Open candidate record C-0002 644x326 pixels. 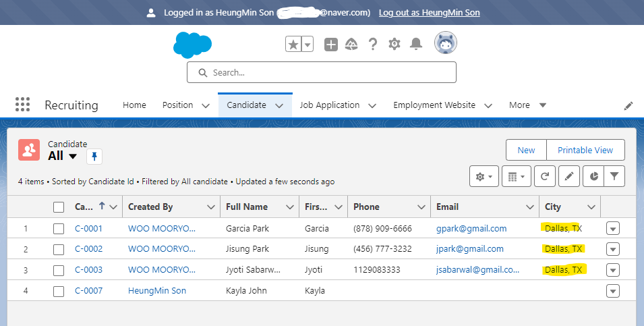click(88, 249)
